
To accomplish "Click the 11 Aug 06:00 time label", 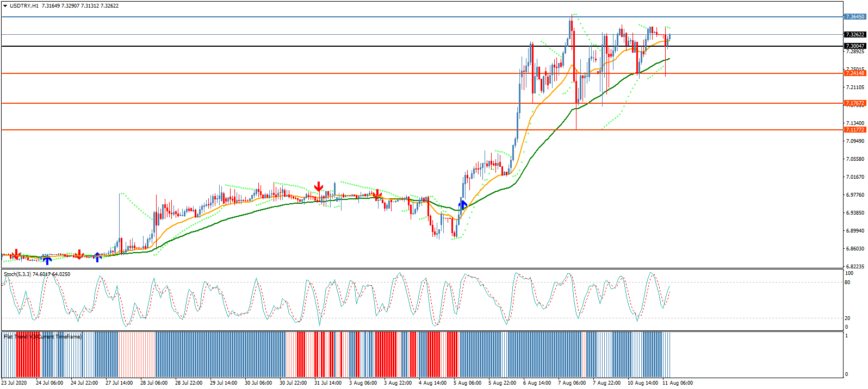I will pyautogui.click(x=677, y=383).
